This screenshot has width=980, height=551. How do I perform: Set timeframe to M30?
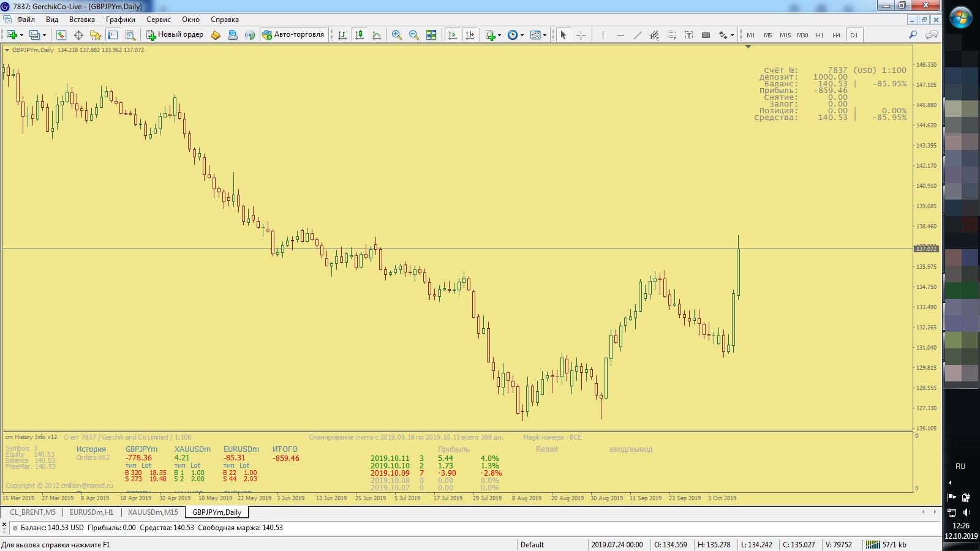802,35
